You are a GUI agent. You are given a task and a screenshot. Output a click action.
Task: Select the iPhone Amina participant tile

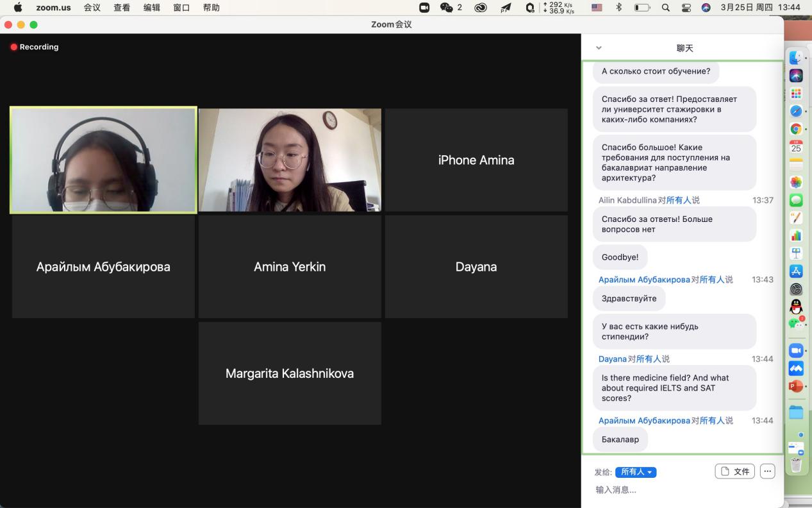tap(476, 160)
